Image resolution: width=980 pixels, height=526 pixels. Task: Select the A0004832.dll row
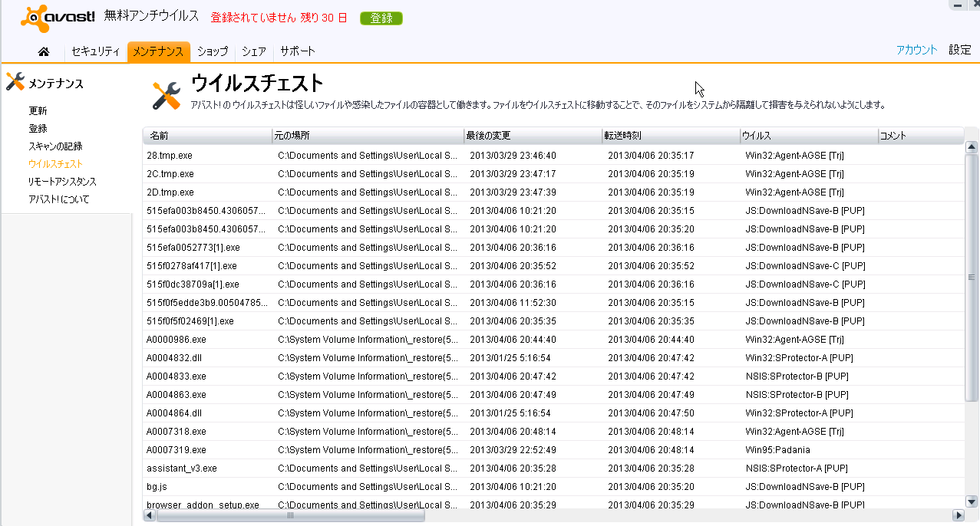(553, 358)
